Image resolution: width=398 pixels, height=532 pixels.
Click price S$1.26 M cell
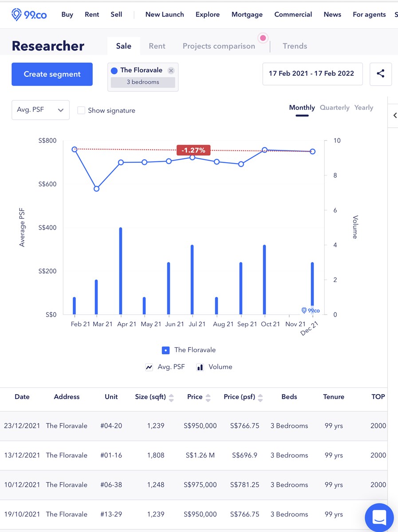(x=200, y=455)
